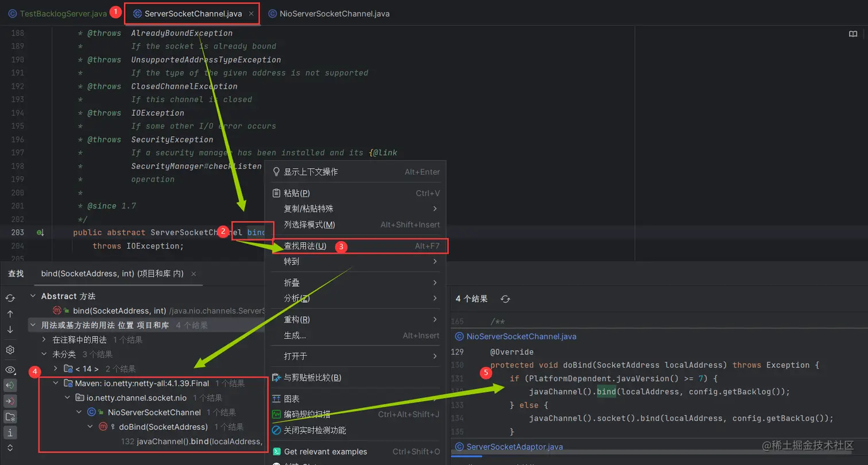Refresh the 4 results preview
The height and width of the screenshot is (465, 868).
(505, 299)
